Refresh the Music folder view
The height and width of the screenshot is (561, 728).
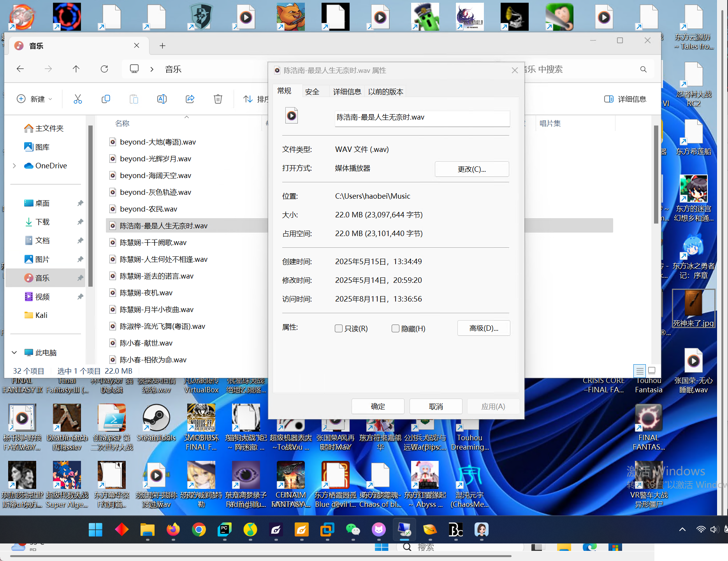[104, 69]
